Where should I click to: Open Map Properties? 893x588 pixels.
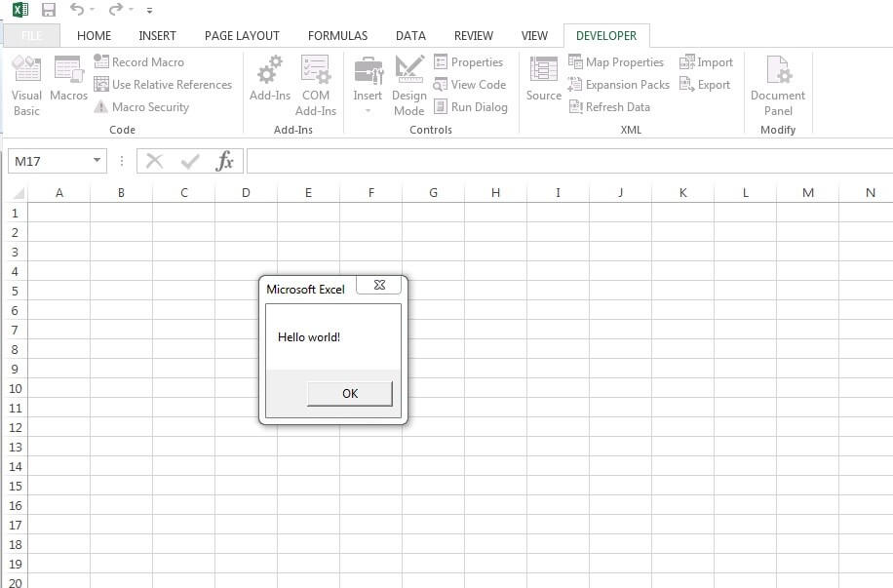[x=616, y=61]
